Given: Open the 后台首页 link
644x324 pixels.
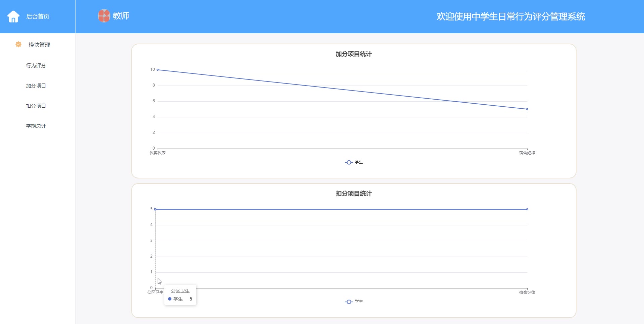Looking at the screenshot, I should pos(38,16).
